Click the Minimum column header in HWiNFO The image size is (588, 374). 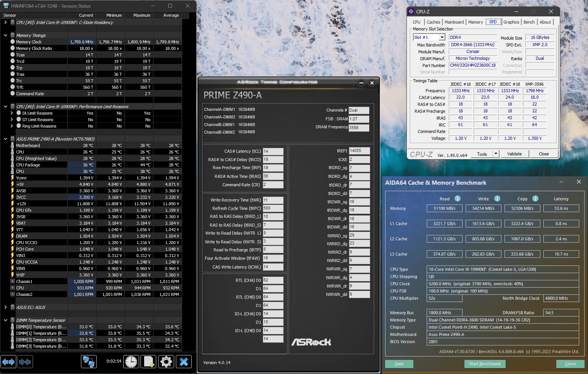[x=114, y=15]
